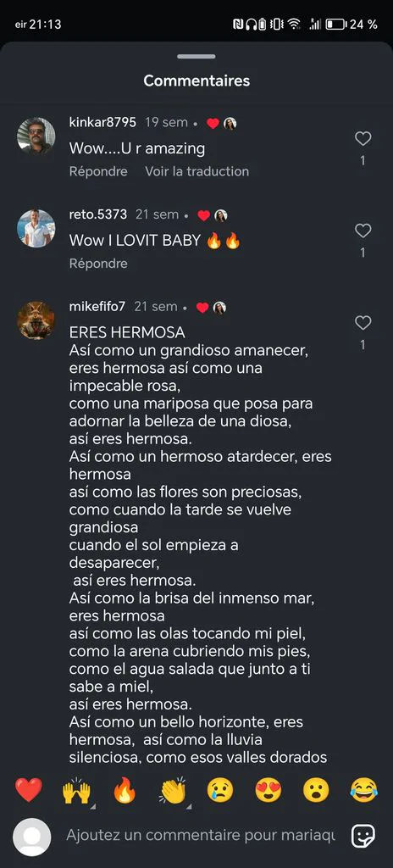Insert the surprised face emoji
The image size is (393, 868).
(316, 790)
